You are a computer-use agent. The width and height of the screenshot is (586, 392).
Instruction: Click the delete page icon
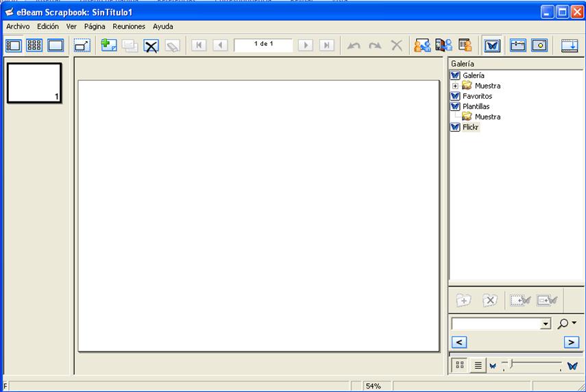pos(151,46)
